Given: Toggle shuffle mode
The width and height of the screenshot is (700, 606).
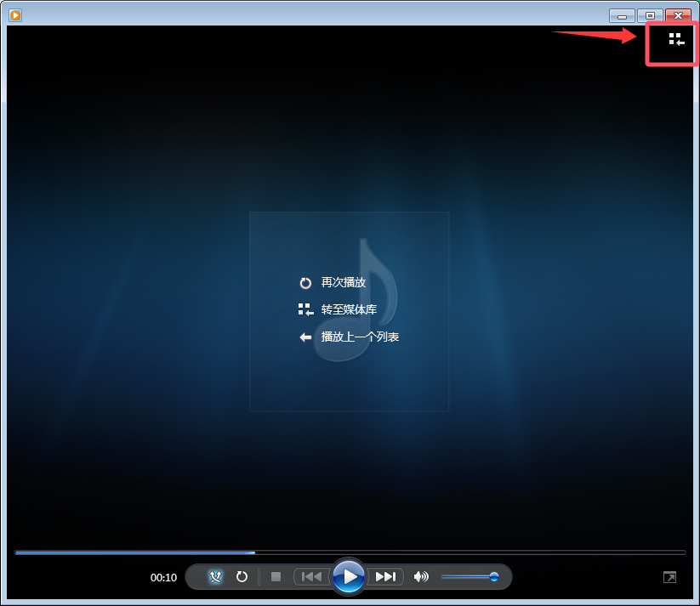Looking at the screenshot, I should [x=216, y=577].
